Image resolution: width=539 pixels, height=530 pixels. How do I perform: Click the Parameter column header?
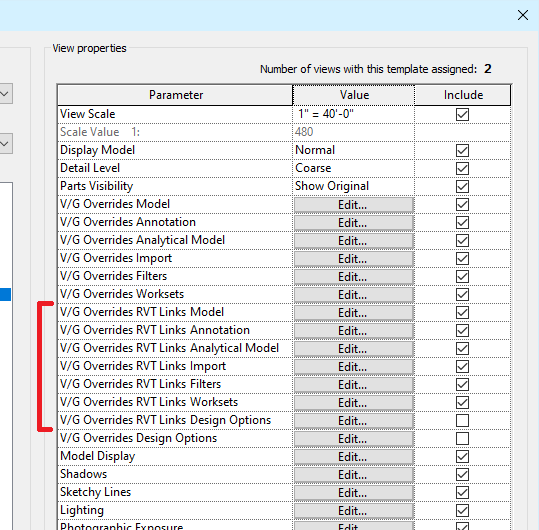tap(175, 95)
